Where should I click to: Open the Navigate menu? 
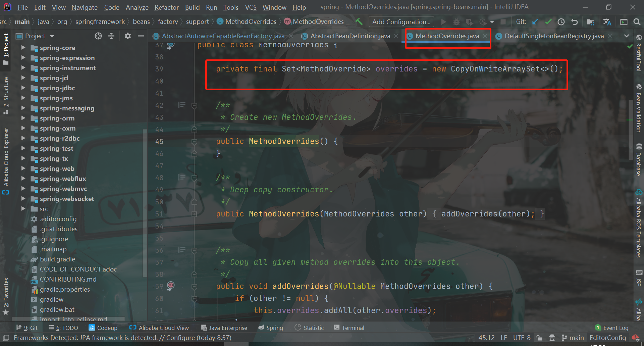[84, 7]
